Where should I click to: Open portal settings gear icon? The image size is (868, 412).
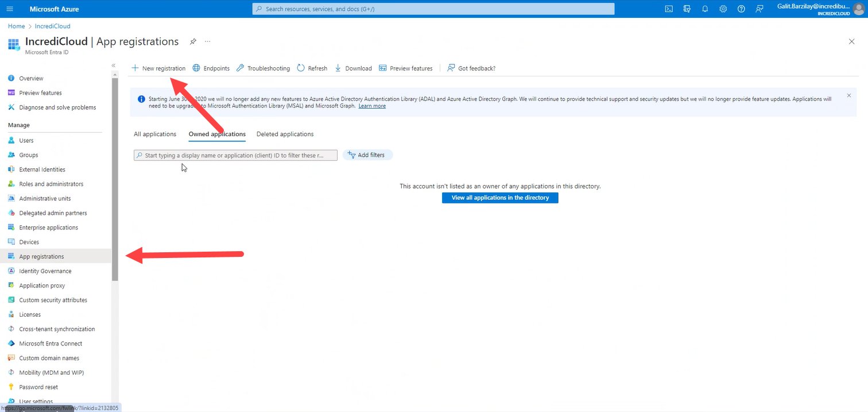click(x=723, y=9)
